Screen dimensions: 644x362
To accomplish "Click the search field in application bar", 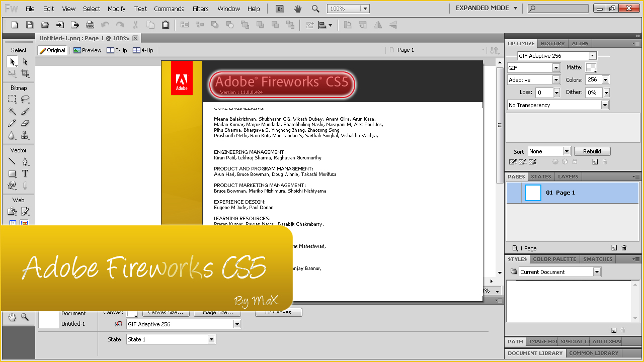I will click(x=558, y=9).
